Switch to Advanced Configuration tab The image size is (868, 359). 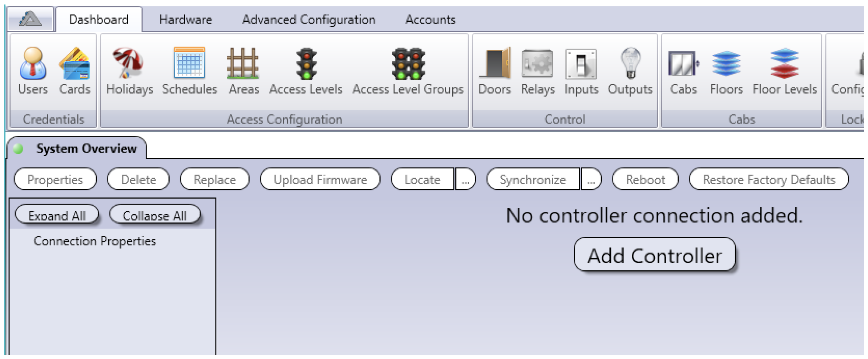click(x=309, y=19)
